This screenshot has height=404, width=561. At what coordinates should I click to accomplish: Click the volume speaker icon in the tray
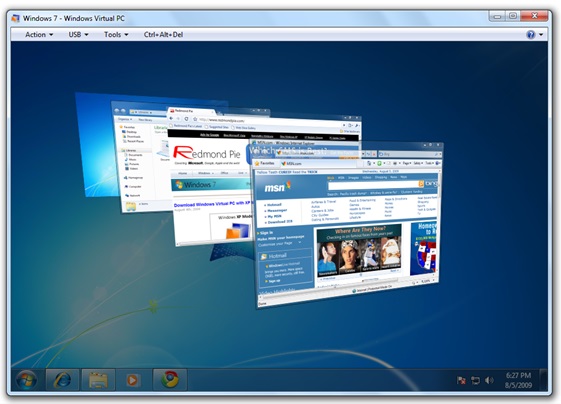coord(489,380)
